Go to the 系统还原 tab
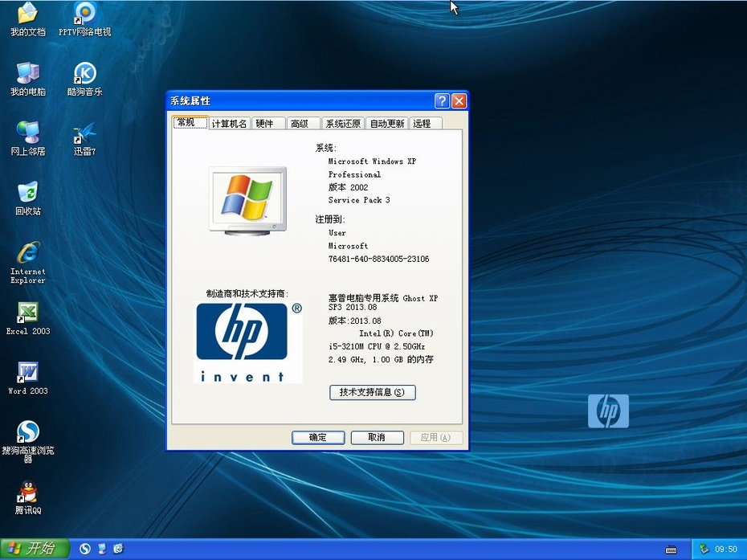747x560 pixels. pyautogui.click(x=343, y=124)
